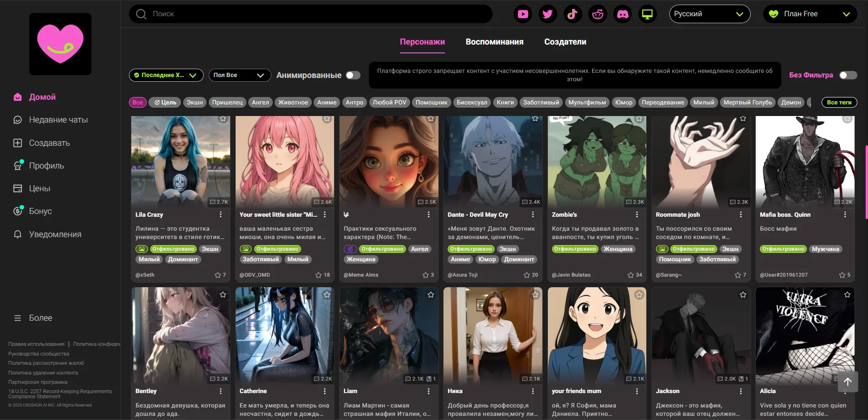Open options menu for Liam card

click(x=429, y=391)
